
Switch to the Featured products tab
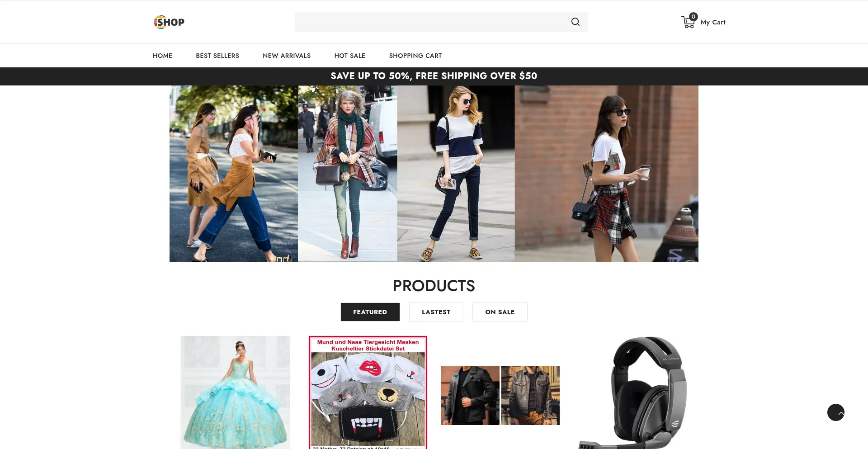point(370,312)
